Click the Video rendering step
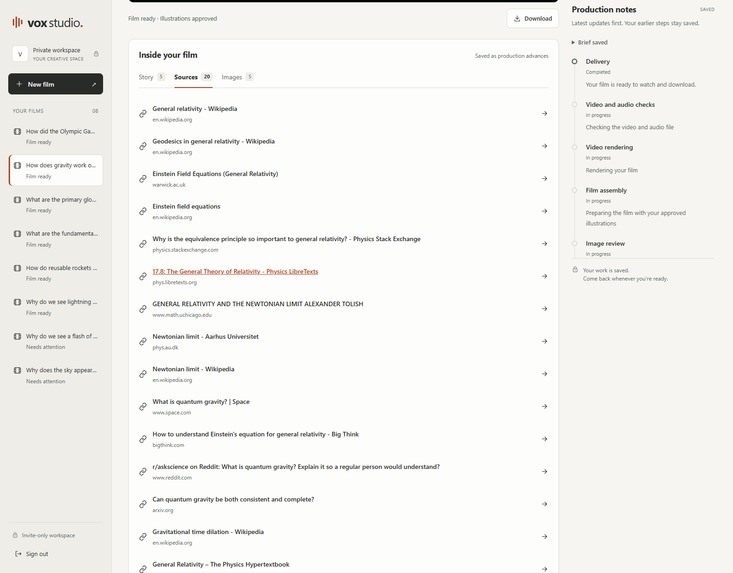The height and width of the screenshot is (573, 733). tap(609, 147)
